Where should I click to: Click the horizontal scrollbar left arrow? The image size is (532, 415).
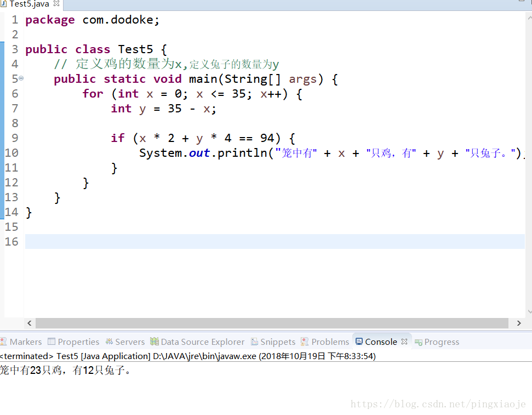pos(30,323)
